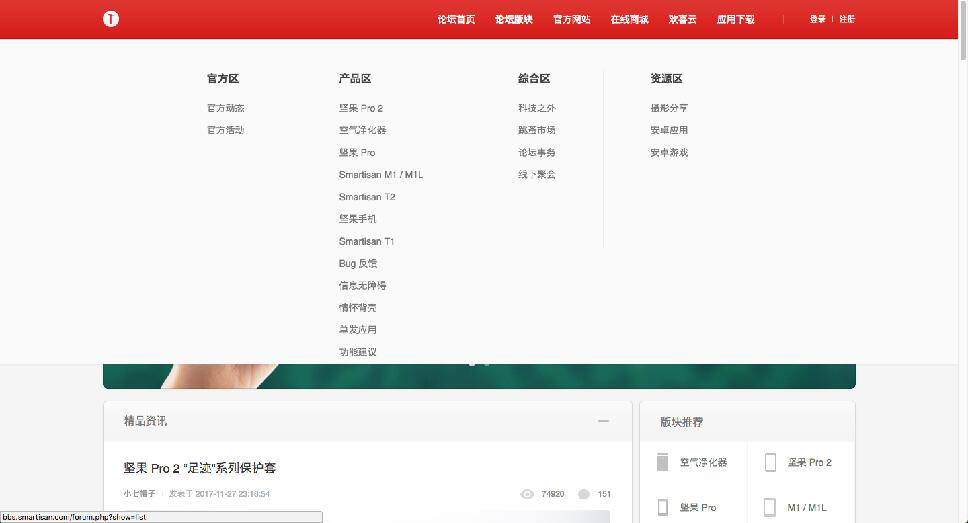Viewport: 968px width, 523px height.
Task: Click the 版块推荐 panel title
Action: pos(682,422)
